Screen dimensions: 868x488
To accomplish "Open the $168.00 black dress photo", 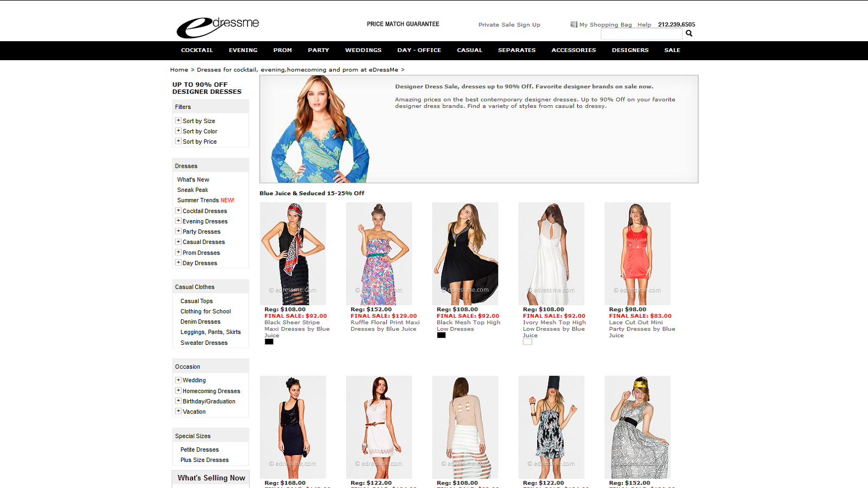I will point(293,427).
